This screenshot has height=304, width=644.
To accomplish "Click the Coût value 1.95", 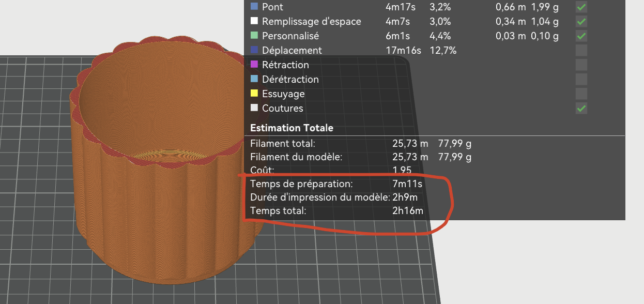I will pyautogui.click(x=402, y=170).
